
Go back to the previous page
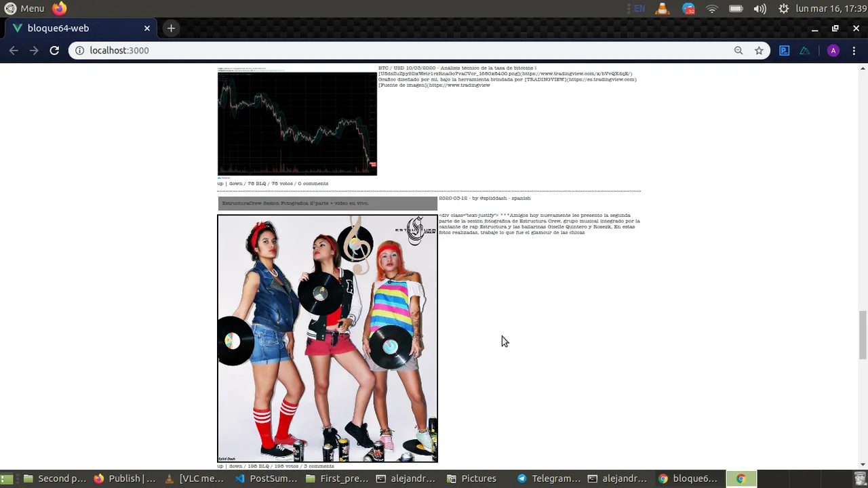coord(14,50)
